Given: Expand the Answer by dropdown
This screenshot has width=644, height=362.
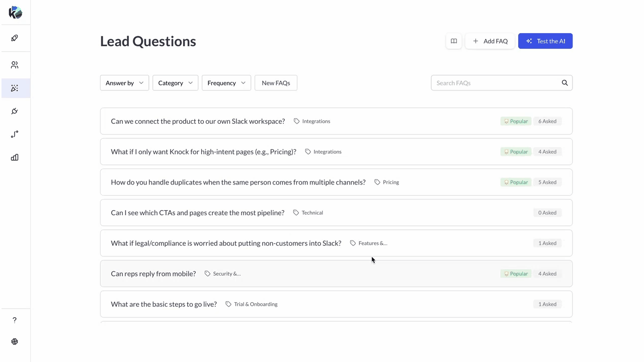Looking at the screenshot, I should pos(124,83).
